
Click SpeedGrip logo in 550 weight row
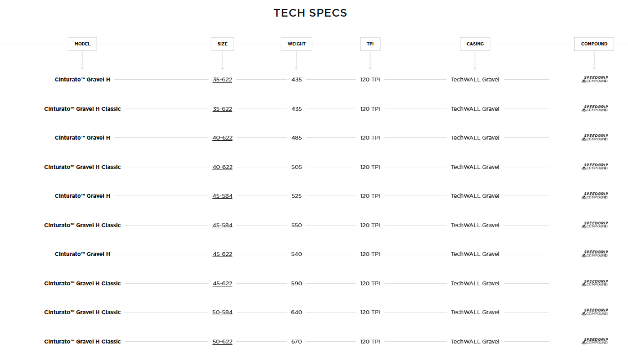[595, 225]
